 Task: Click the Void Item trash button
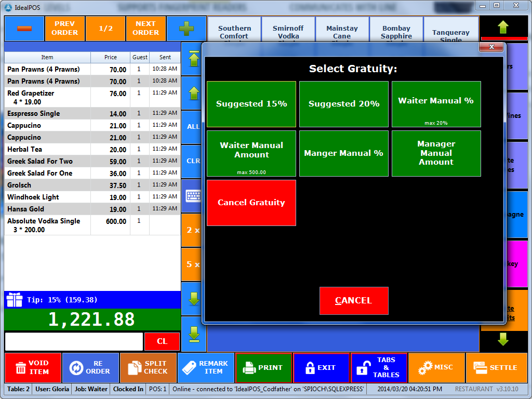click(33, 368)
